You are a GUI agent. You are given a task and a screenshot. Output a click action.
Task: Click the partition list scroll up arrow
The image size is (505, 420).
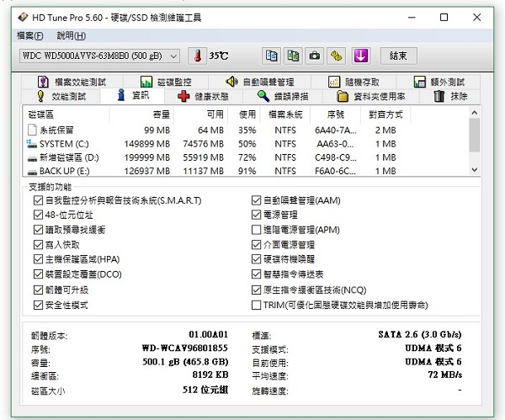pyautogui.click(x=474, y=113)
